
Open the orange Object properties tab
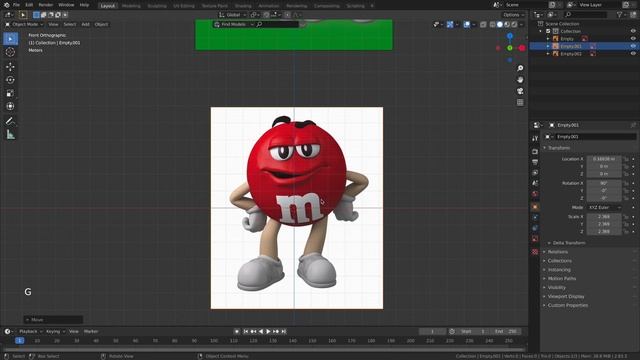coord(535,207)
